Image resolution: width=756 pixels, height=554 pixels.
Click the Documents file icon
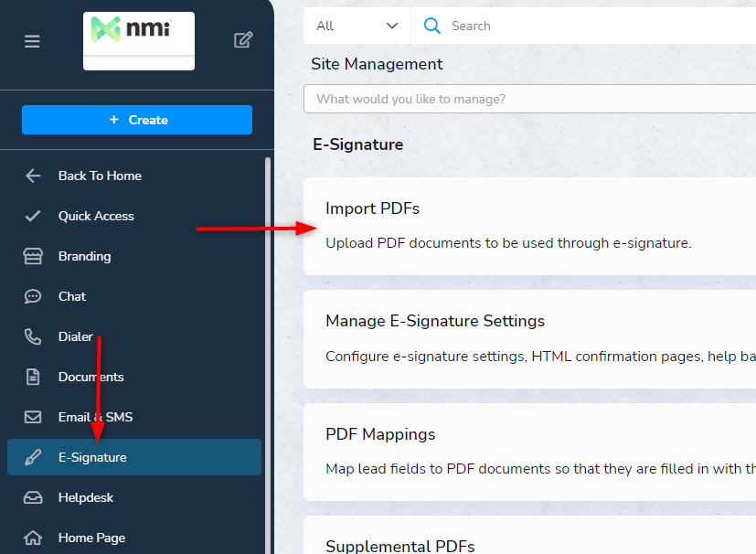click(x=33, y=377)
